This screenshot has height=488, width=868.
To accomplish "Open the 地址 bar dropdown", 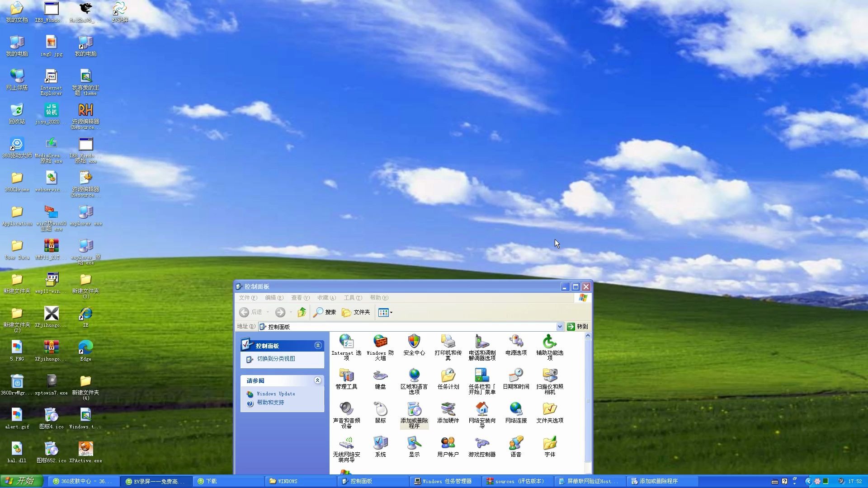I will point(560,326).
